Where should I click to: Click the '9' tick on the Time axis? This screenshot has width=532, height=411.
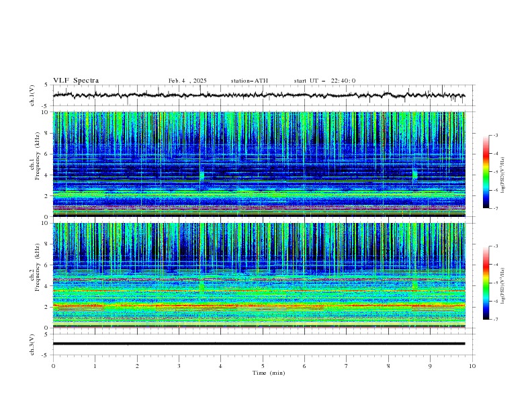[430, 366]
